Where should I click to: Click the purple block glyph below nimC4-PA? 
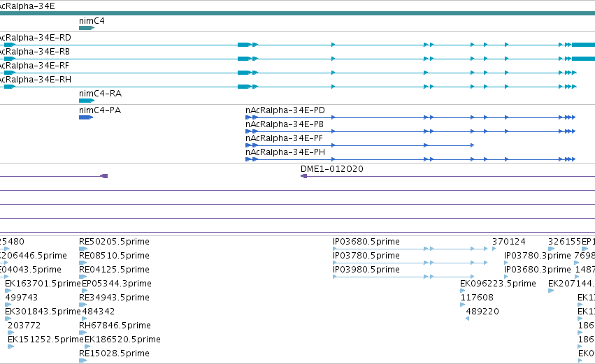pyautogui.click(x=104, y=176)
